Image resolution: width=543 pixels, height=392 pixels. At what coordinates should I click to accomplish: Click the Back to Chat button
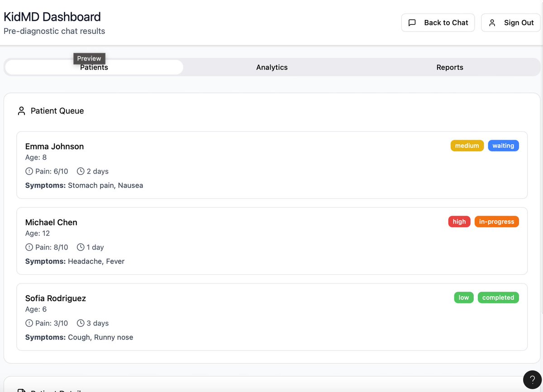pos(438,23)
